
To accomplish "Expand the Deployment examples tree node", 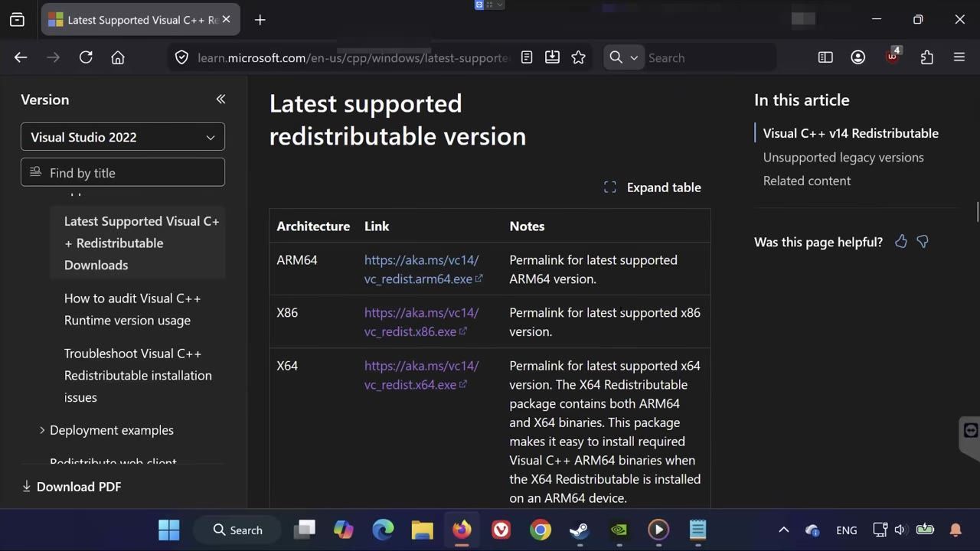I will point(42,430).
